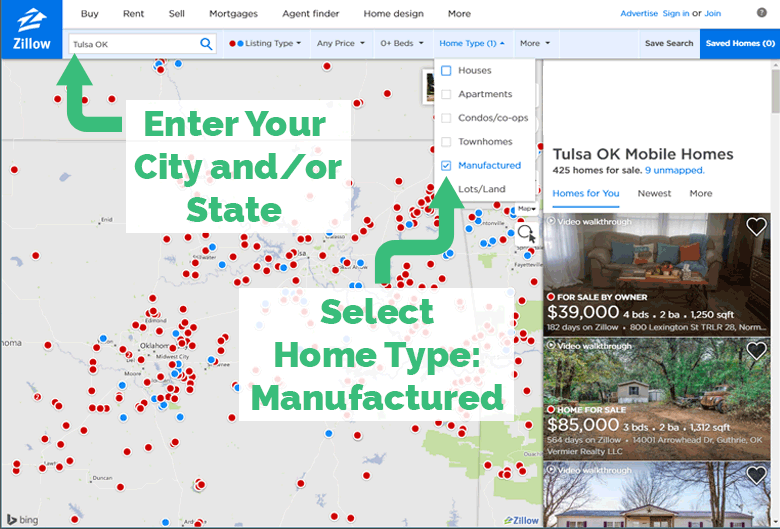Check the Condos/co-ops checkbox

coord(446,118)
